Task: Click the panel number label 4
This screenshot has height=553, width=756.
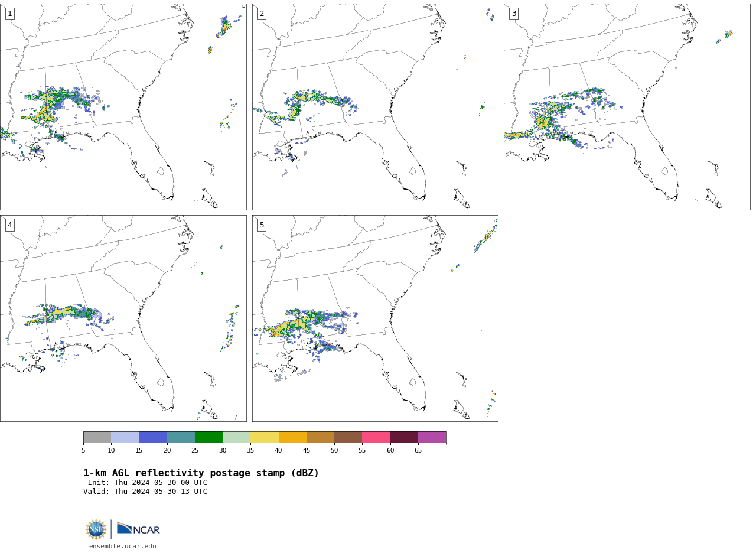Action: [9, 225]
